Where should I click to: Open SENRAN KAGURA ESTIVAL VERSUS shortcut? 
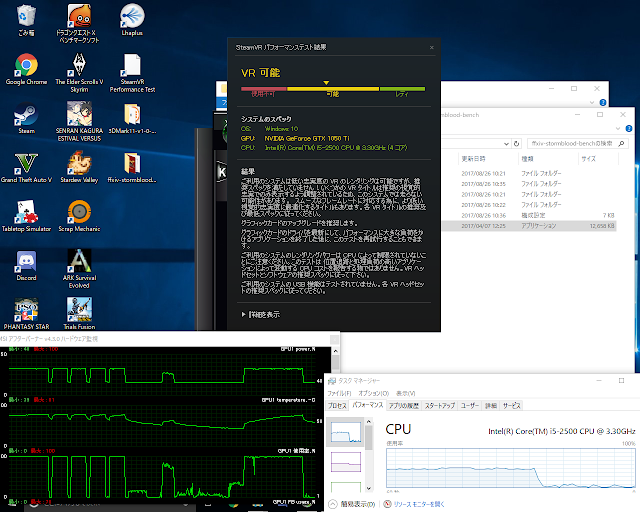79,122
